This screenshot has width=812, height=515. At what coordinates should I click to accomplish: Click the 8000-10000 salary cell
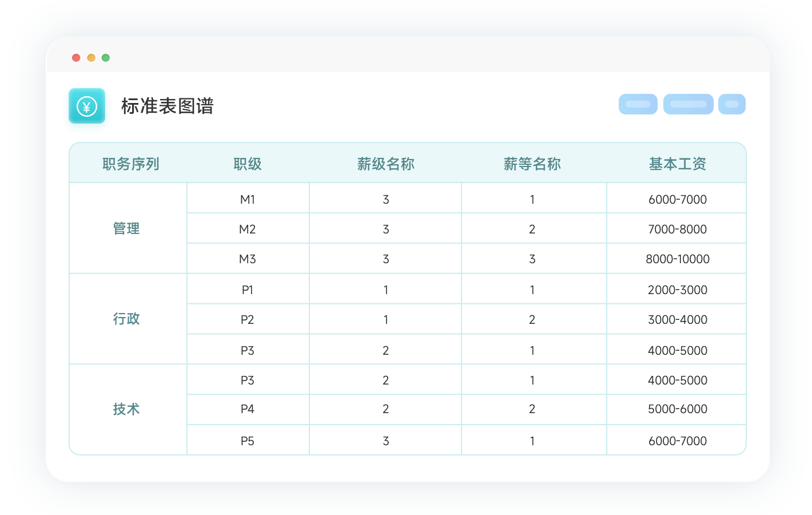(677, 259)
